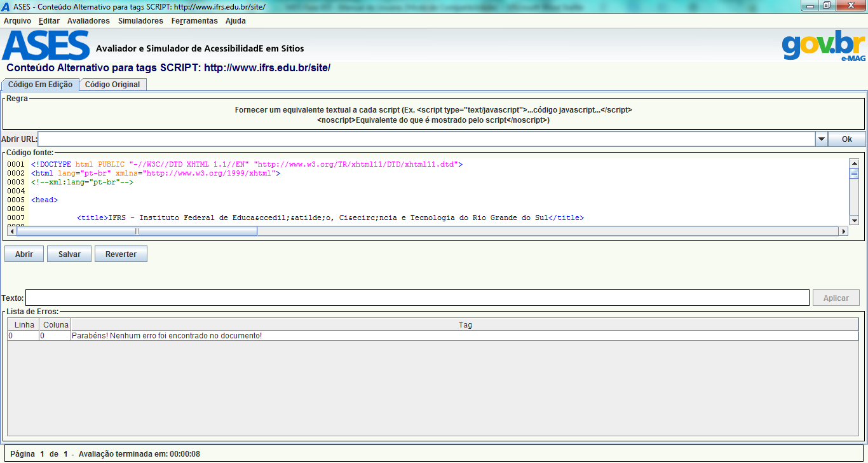Image resolution: width=868 pixels, height=463 pixels.
Task: Click the head tag on line 0005
Action: (44, 200)
